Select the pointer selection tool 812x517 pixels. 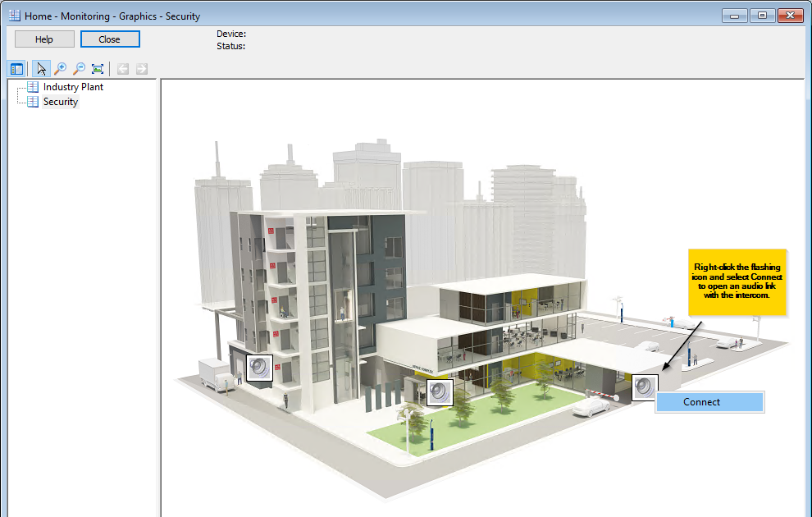coord(40,69)
